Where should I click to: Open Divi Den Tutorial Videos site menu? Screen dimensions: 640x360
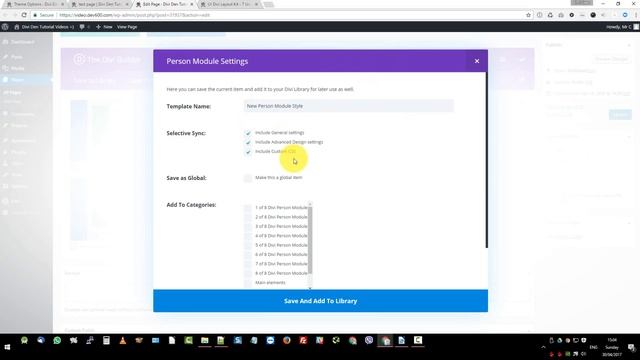coord(44,27)
